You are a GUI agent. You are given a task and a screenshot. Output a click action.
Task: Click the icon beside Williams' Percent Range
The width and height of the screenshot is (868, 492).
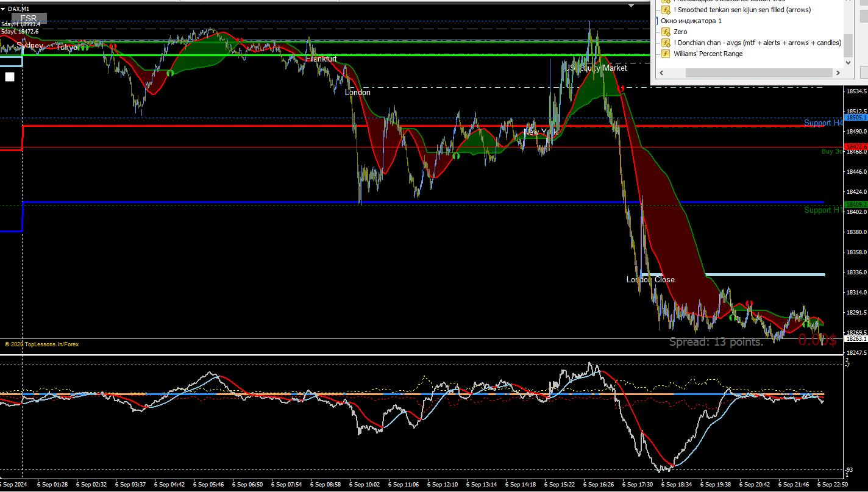(666, 54)
